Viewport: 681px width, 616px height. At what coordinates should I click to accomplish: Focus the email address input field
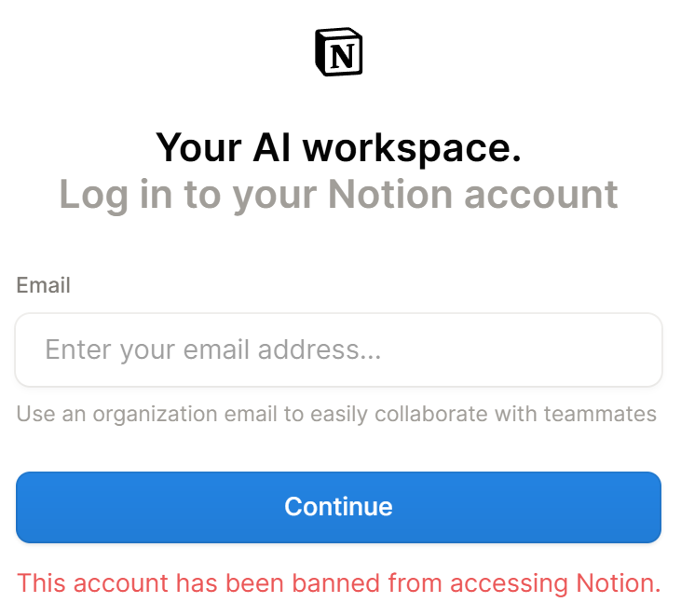339,349
